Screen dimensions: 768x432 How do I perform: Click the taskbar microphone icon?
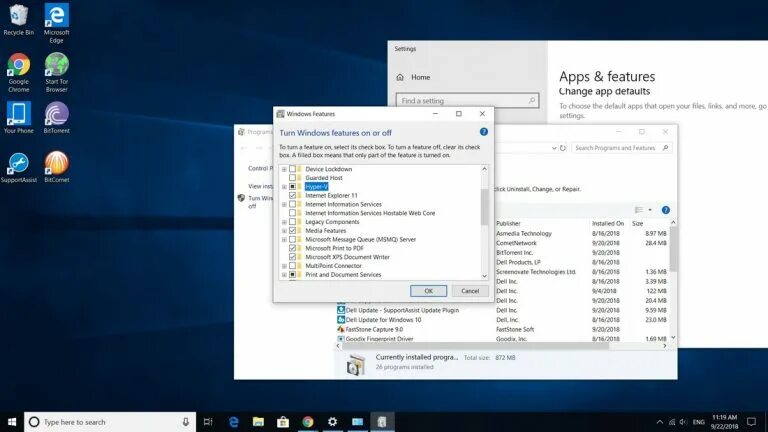[x=186, y=422]
